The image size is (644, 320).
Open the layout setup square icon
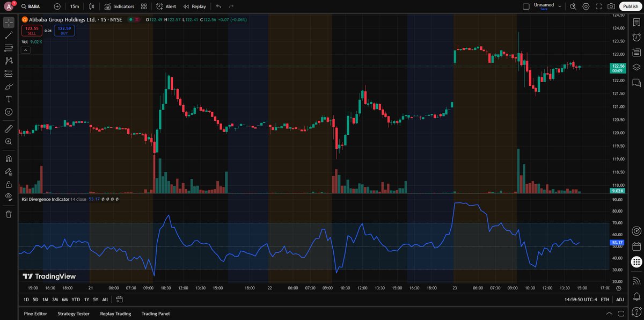(526, 6)
